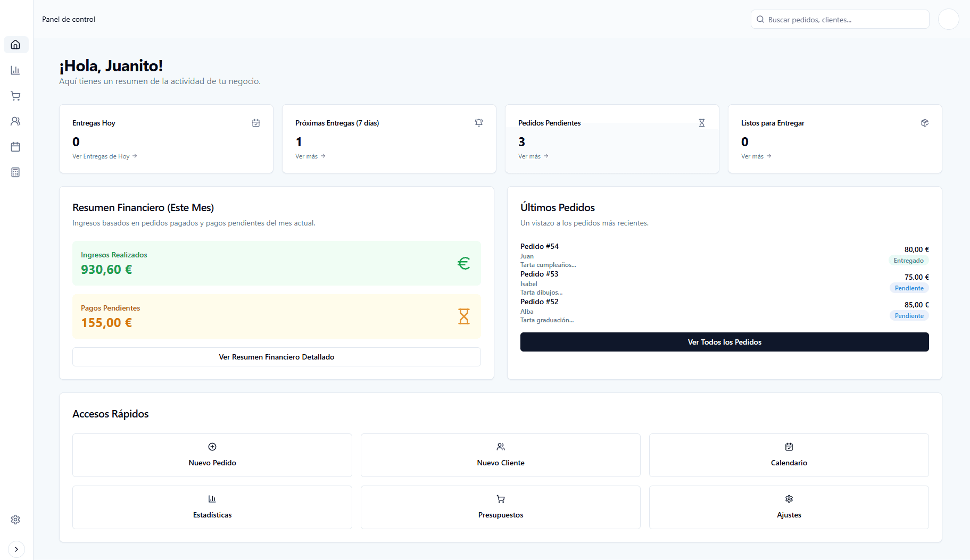Viewport: 970px width, 560px height.
Task: Open the Presupuestos quick access tile
Action: coord(501,507)
